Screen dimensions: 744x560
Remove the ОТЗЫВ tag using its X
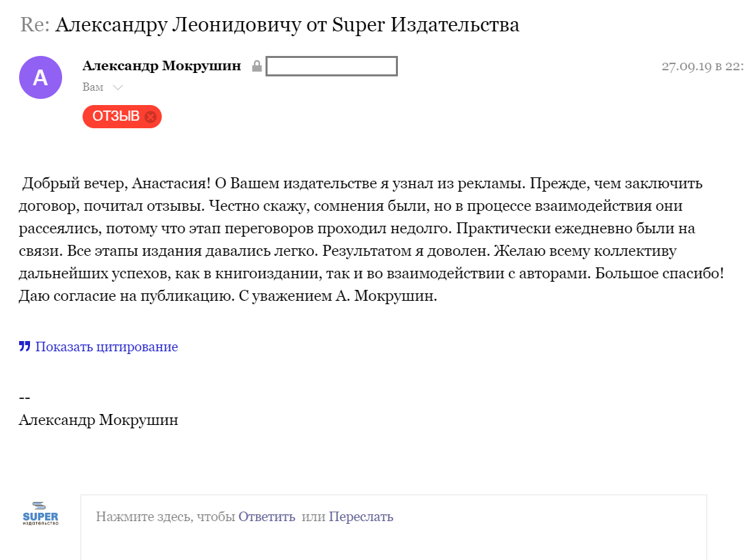click(x=151, y=117)
